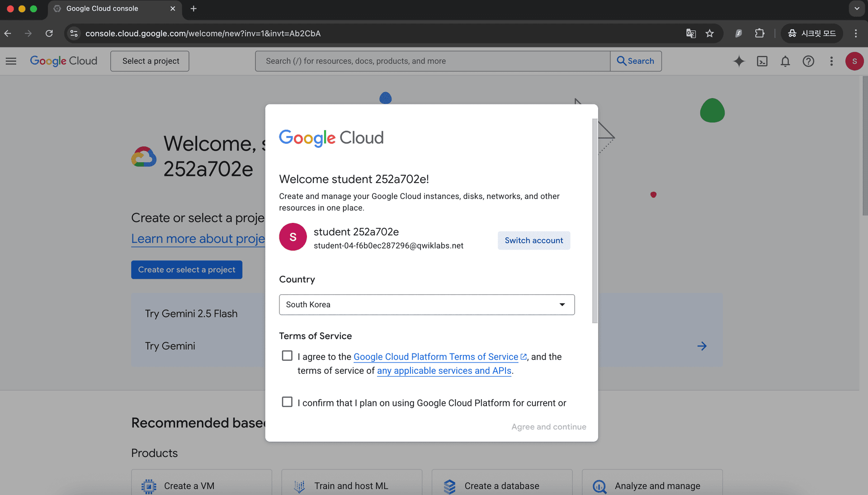Click the student email address text

(x=388, y=245)
